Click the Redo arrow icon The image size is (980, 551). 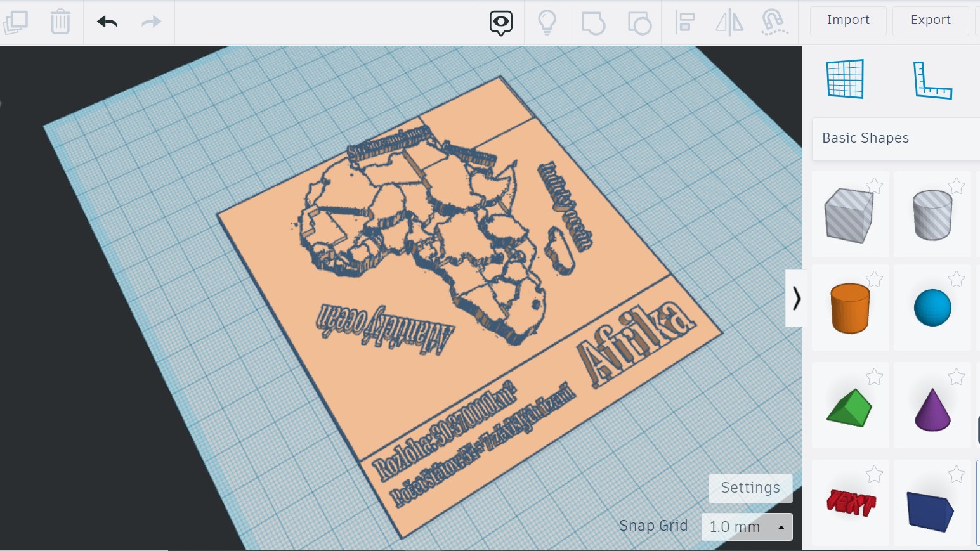click(x=151, y=22)
